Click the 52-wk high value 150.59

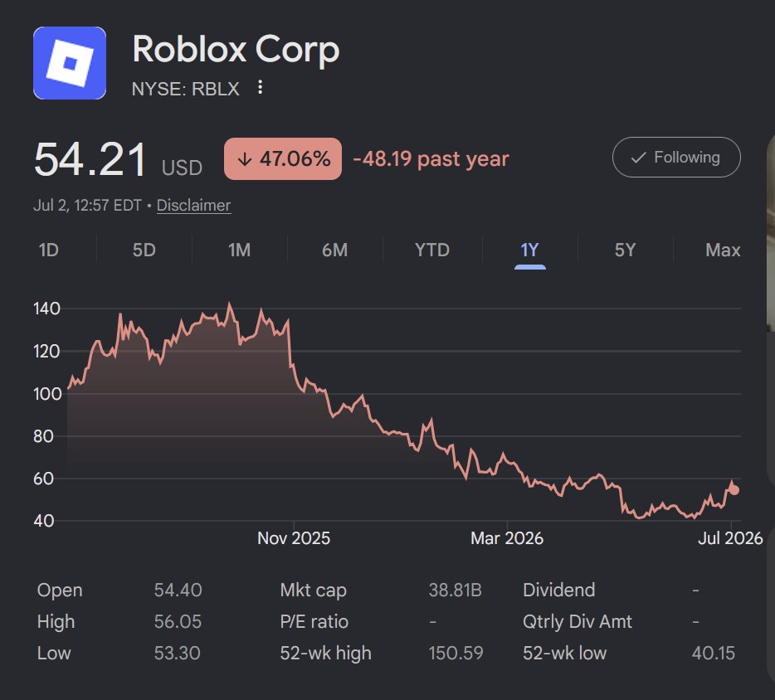point(456,653)
